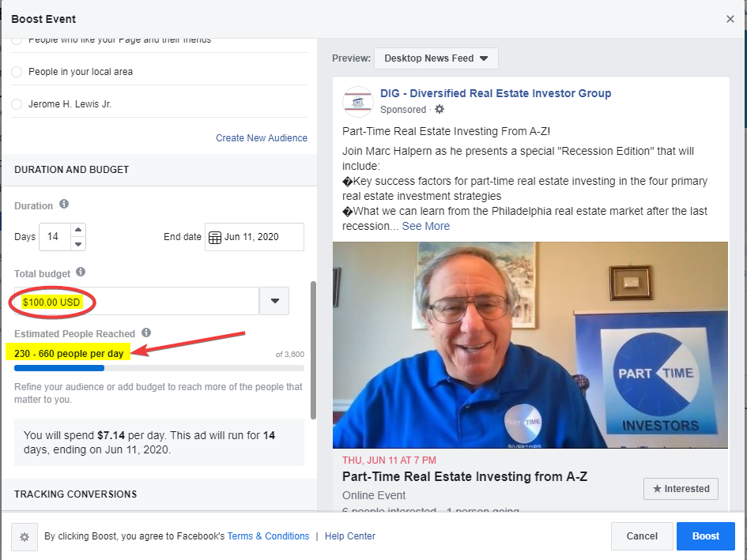This screenshot has width=747, height=560.
Task: Open the Desktop News Feed preview dropdown
Action: pos(436,58)
